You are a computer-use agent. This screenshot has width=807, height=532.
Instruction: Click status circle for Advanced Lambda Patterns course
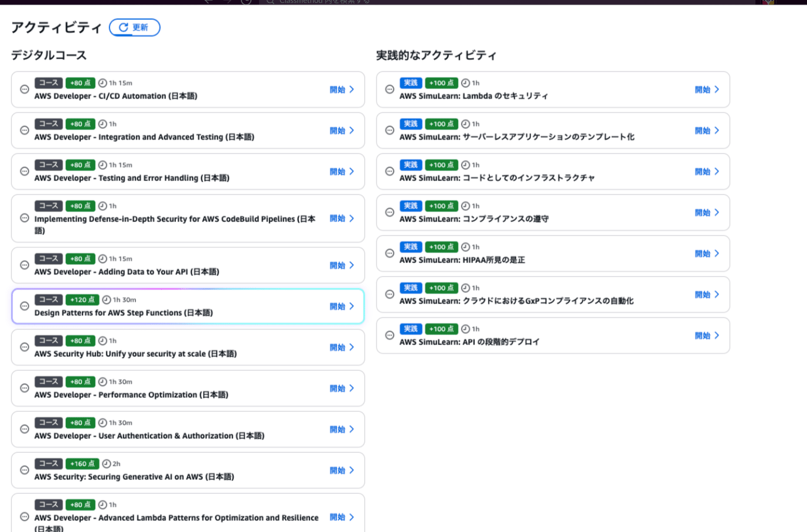25,517
